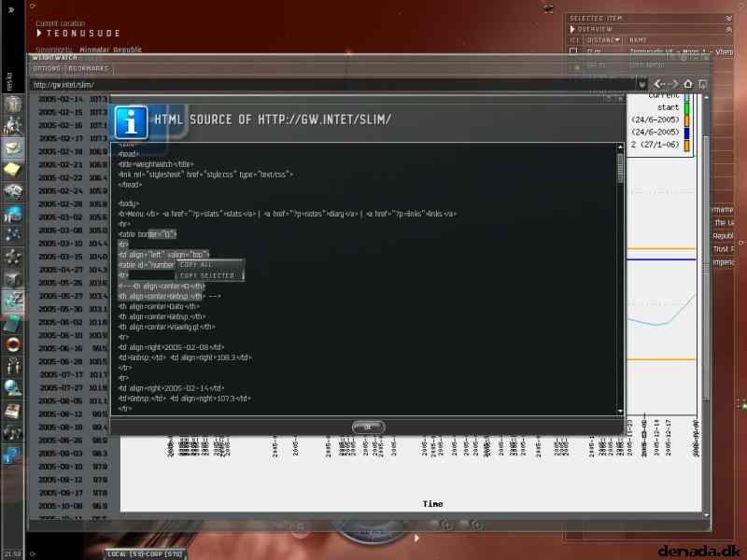The height and width of the screenshot is (560, 747).
Task: Click the 21:58 clock at the bottom left
Action: (x=13, y=554)
